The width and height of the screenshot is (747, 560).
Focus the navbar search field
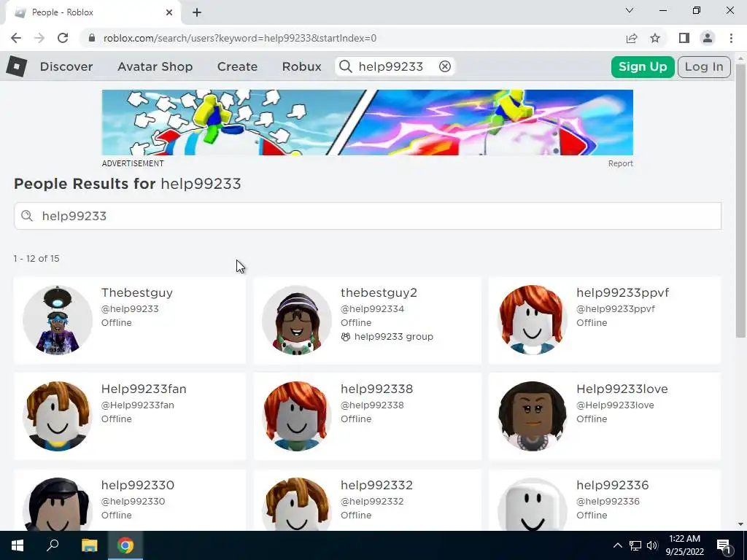click(x=395, y=66)
